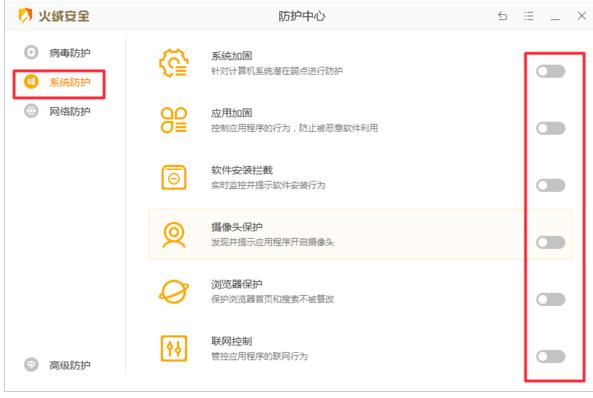Open the 联网控制 title text
593x398 pixels.
[231, 341]
